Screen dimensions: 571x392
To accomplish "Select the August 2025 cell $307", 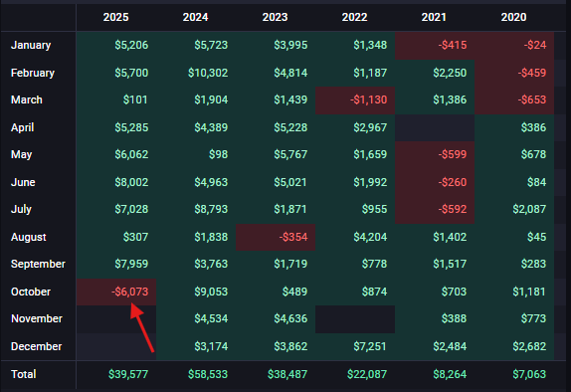I will point(116,237).
